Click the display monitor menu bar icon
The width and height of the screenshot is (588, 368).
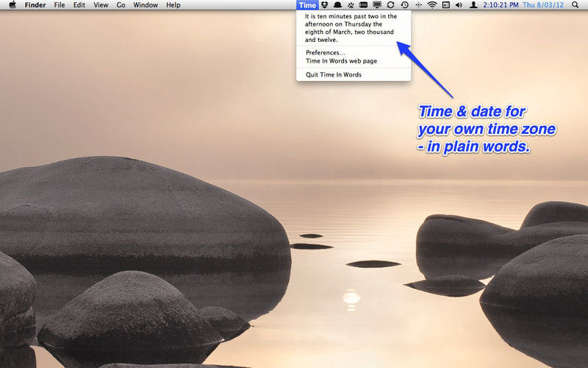[376, 5]
